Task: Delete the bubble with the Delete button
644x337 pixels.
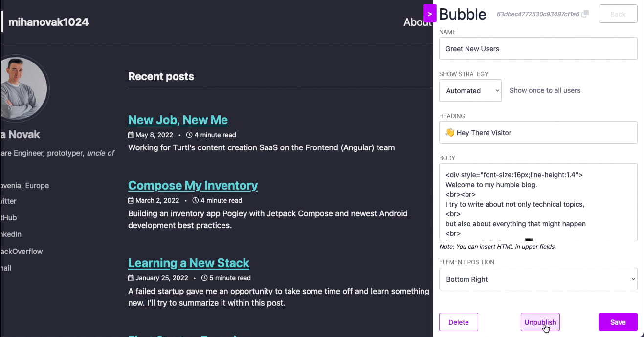Action: tap(459, 322)
